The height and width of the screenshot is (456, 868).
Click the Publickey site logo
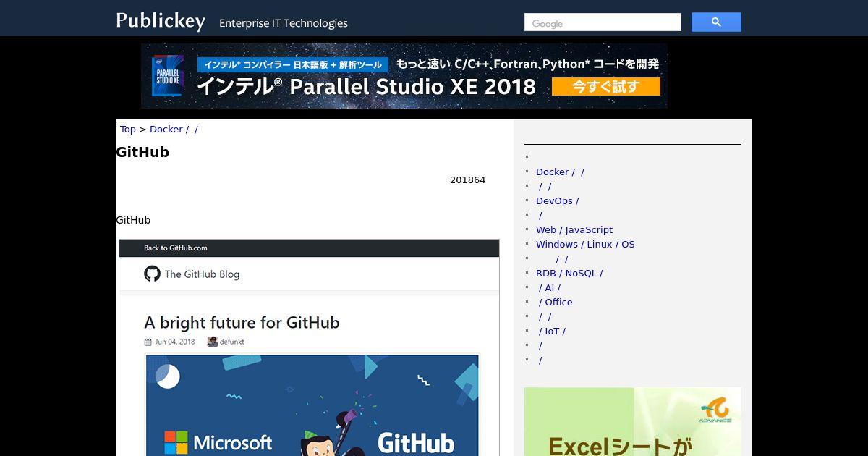pyautogui.click(x=161, y=21)
